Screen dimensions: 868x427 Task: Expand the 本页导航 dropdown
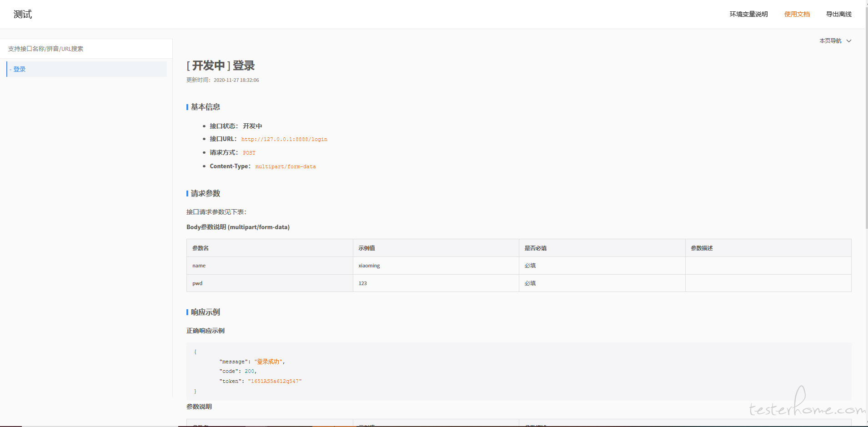(x=835, y=41)
